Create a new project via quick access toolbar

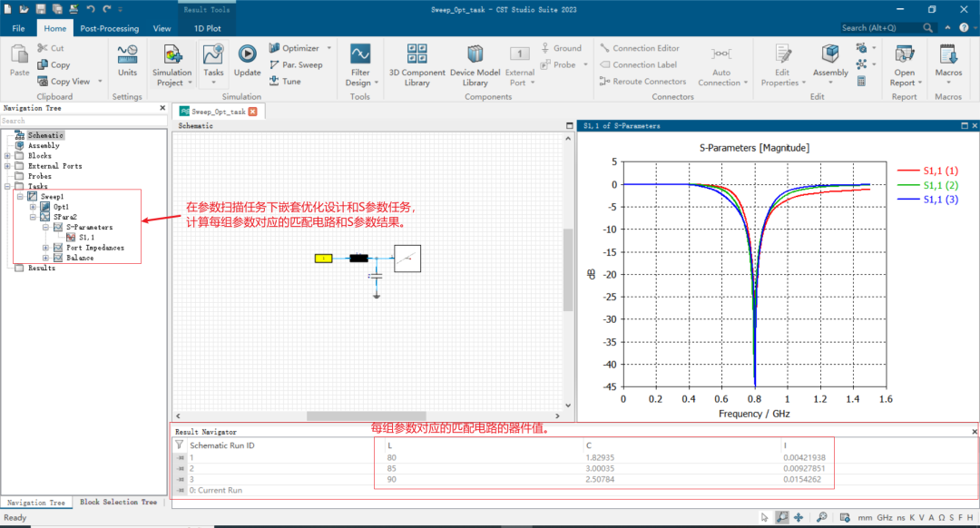pyautogui.click(x=7, y=9)
